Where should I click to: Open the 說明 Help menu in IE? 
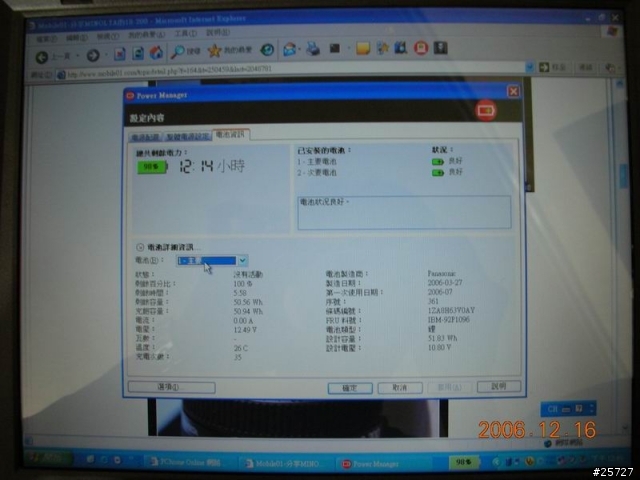[218, 33]
